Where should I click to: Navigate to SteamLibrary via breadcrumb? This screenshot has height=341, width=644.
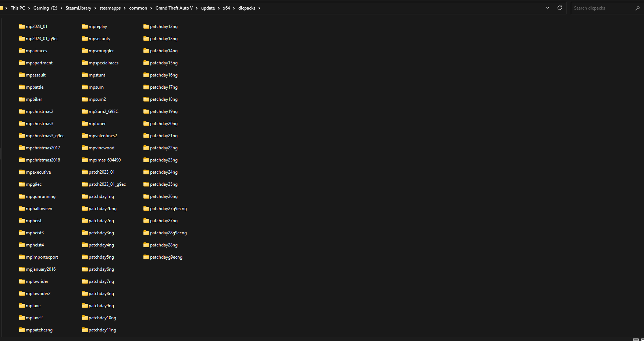point(78,8)
